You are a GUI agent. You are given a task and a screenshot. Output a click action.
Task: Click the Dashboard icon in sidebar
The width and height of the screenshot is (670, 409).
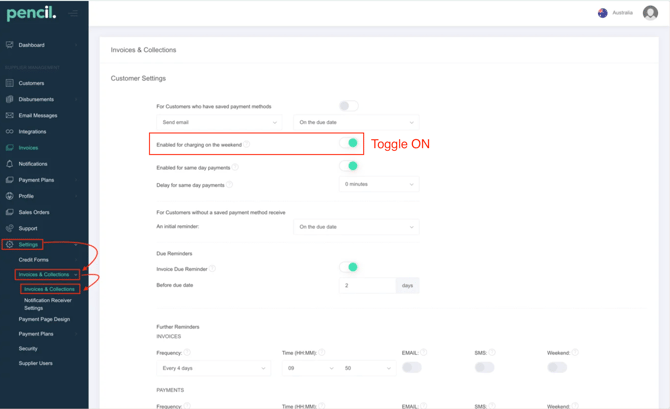[10, 45]
